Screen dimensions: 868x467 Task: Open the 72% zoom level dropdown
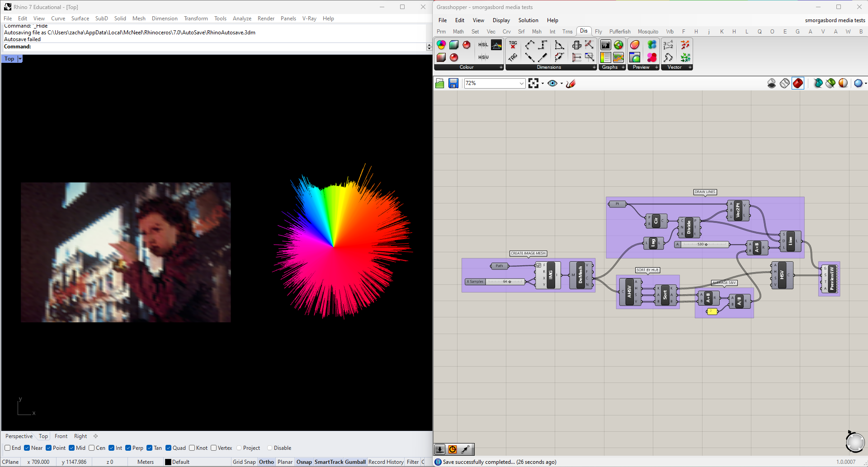521,83
